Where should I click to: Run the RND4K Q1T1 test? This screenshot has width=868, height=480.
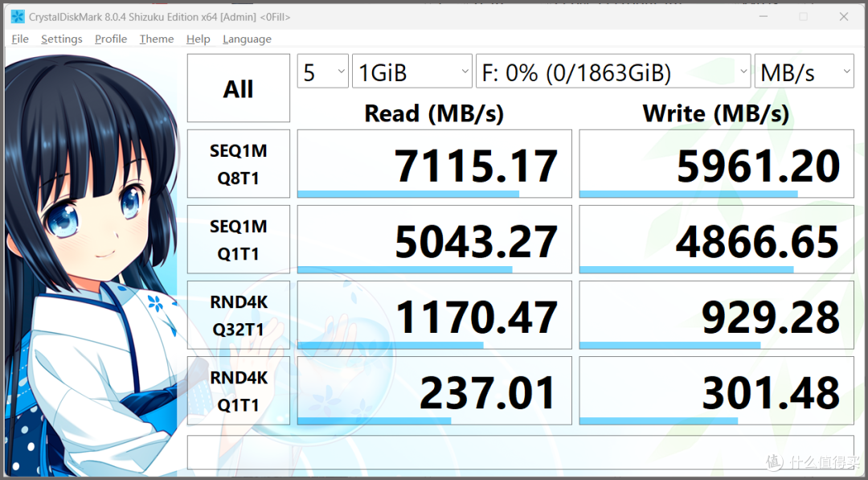[238, 390]
